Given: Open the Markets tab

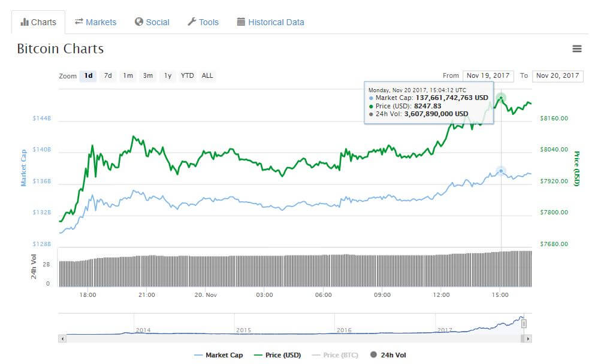Looking at the screenshot, I should [96, 22].
